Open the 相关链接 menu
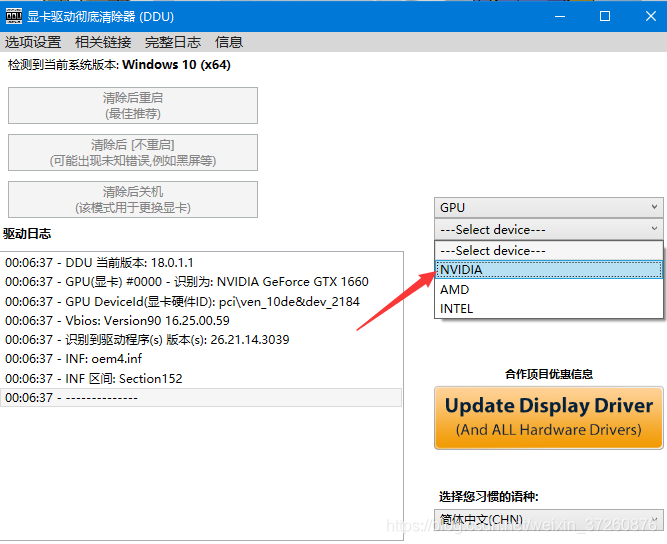This screenshot has height=544, width=667. (103, 42)
